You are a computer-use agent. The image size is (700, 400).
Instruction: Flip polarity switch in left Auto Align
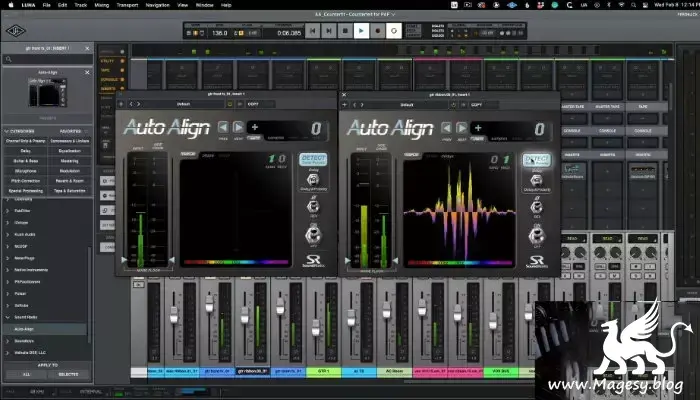click(x=313, y=206)
